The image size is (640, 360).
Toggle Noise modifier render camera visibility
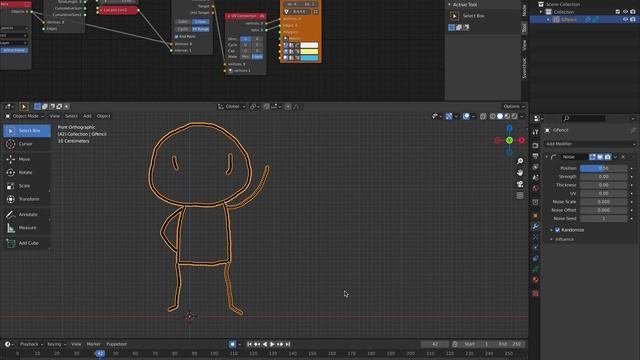click(608, 157)
